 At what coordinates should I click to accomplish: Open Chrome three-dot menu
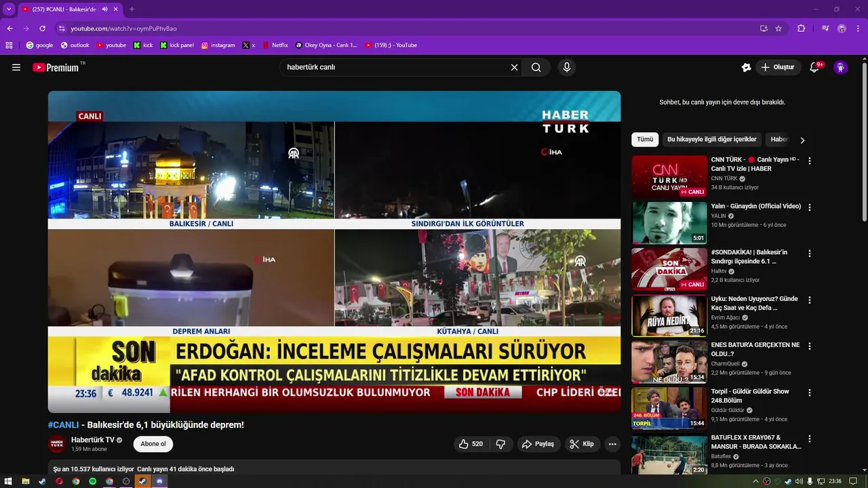[x=858, y=28]
